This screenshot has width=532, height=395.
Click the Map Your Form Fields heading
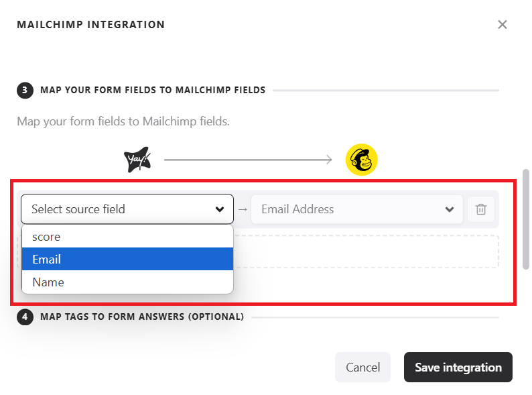[x=153, y=90]
